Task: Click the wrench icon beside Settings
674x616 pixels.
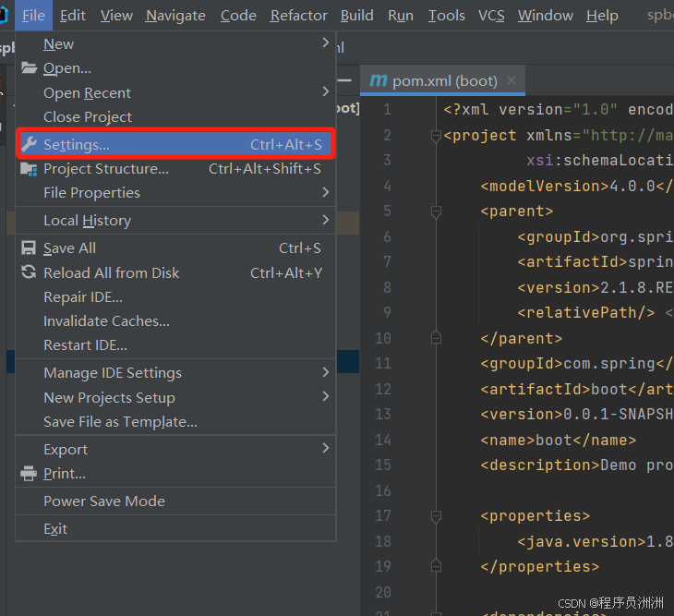Action: 29,144
